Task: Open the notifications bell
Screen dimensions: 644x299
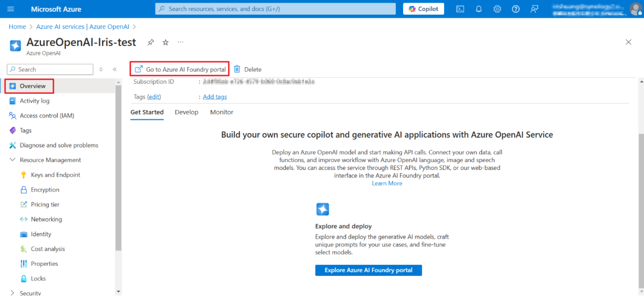Action: (x=479, y=9)
